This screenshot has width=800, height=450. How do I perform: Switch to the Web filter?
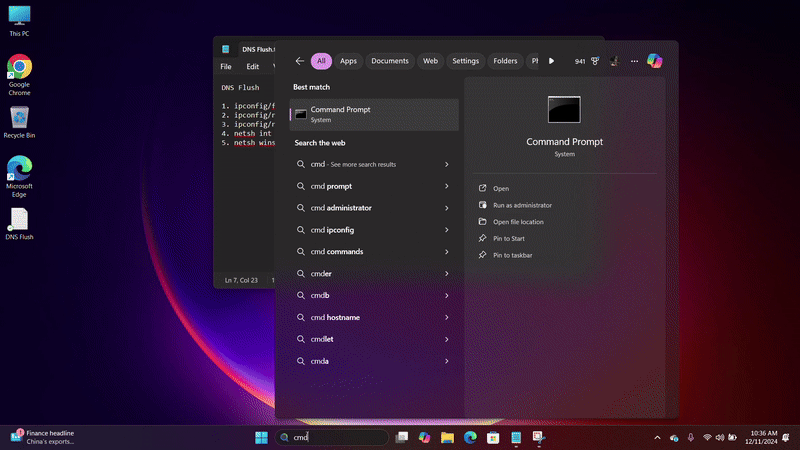(x=430, y=61)
